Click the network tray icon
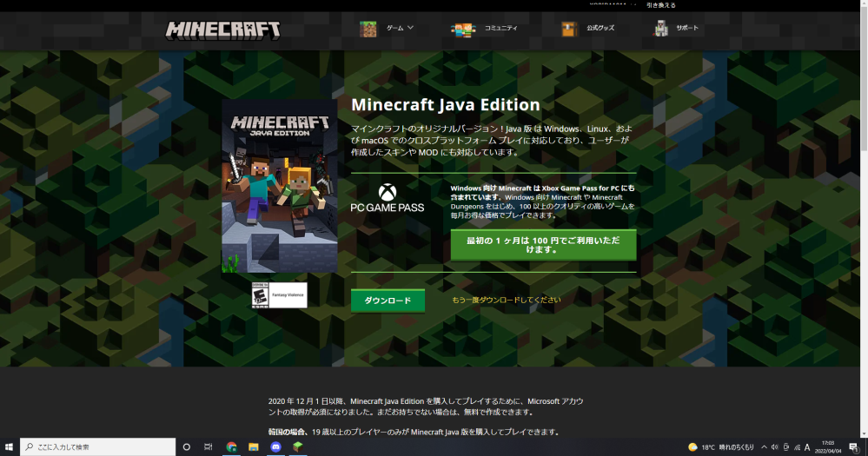This screenshot has width=868, height=456. pyautogui.click(x=797, y=447)
